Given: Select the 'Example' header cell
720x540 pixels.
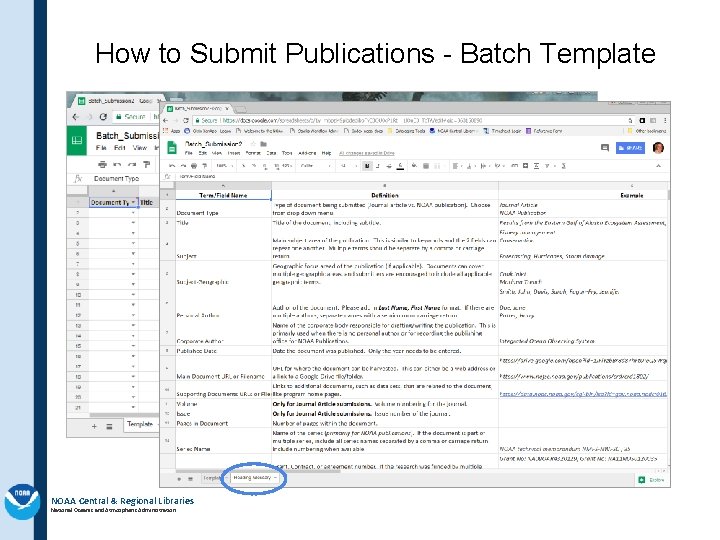Looking at the screenshot, I should [583, 195].
